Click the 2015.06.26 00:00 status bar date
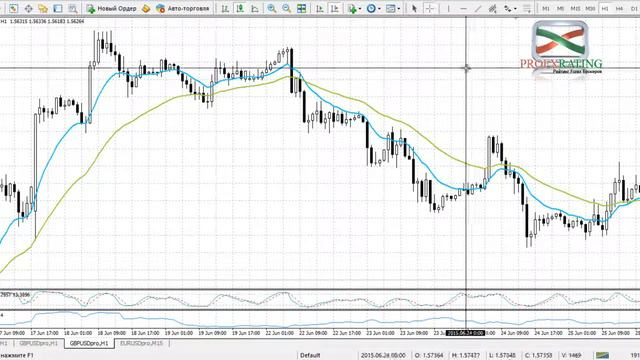The image size is (640, 360). point(383,355)
